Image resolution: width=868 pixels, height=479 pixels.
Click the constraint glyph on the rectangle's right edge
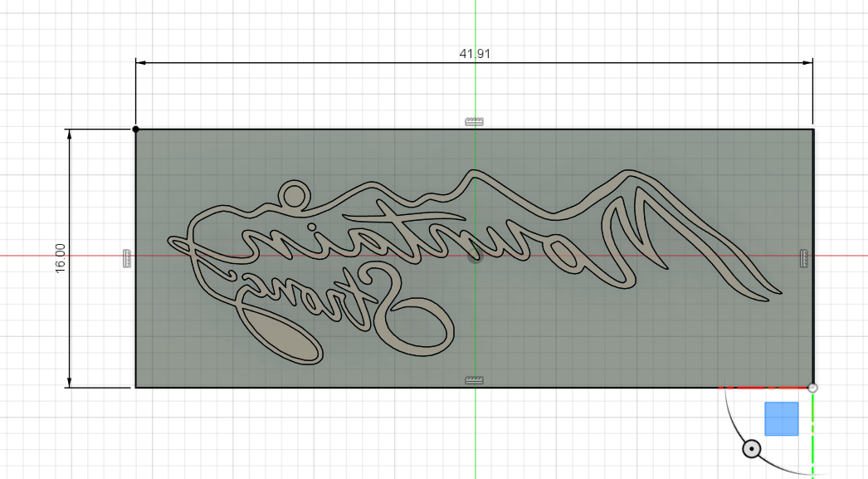[804, 259]
